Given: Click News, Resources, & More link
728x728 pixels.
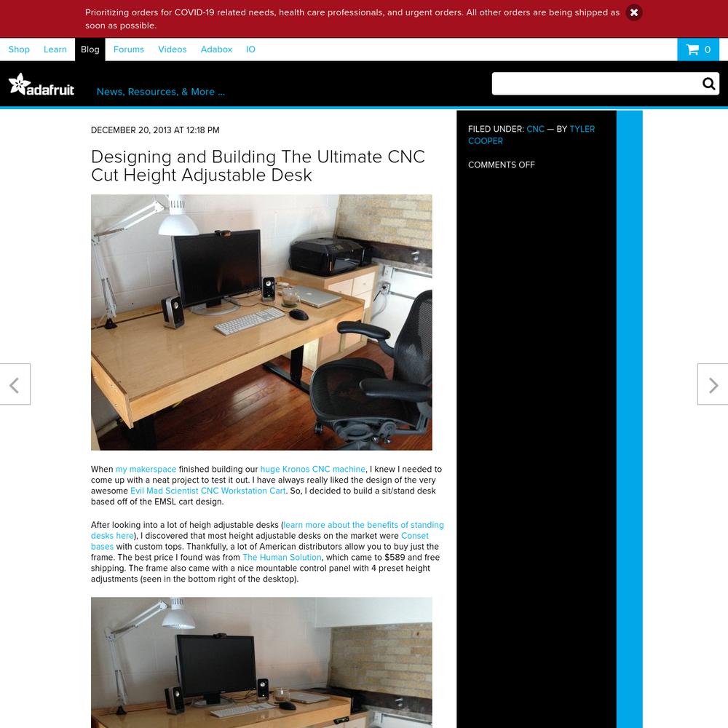Looking at the screenshot, I should [161, 92].
